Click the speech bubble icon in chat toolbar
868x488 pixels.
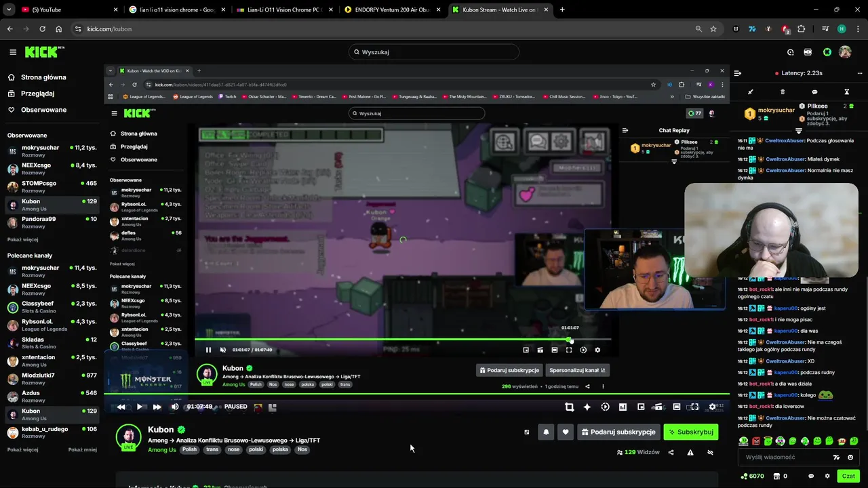[x=814, y=91]
